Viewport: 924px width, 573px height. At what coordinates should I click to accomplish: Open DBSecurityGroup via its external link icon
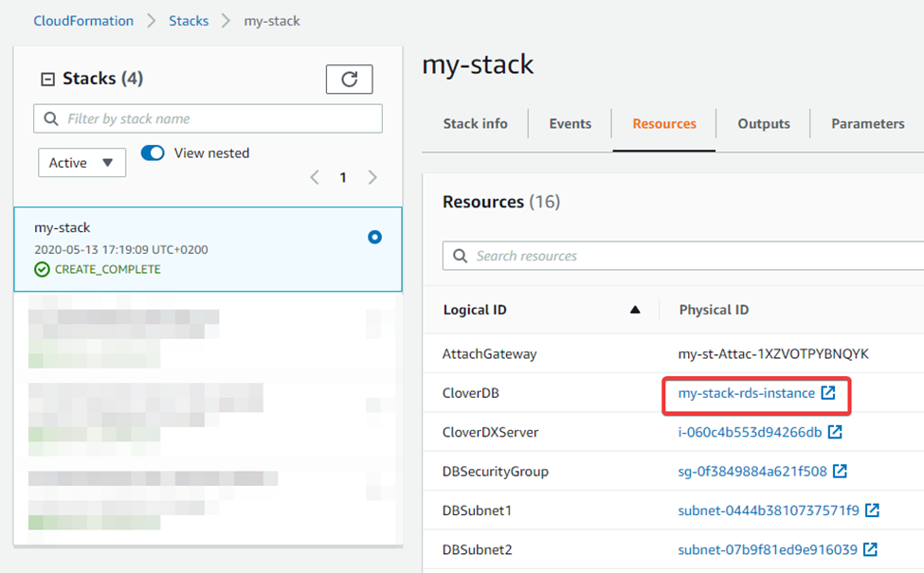[x=840, y=471]
